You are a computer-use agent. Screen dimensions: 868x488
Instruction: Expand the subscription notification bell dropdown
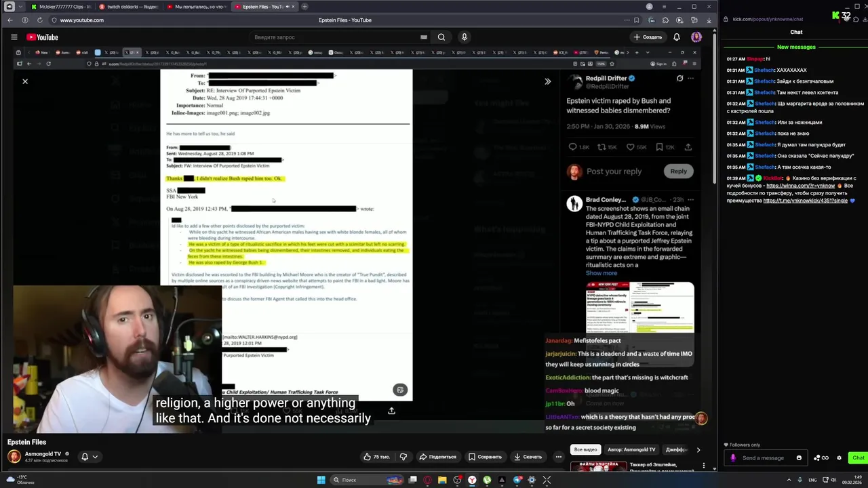click(x=89, y=457)
